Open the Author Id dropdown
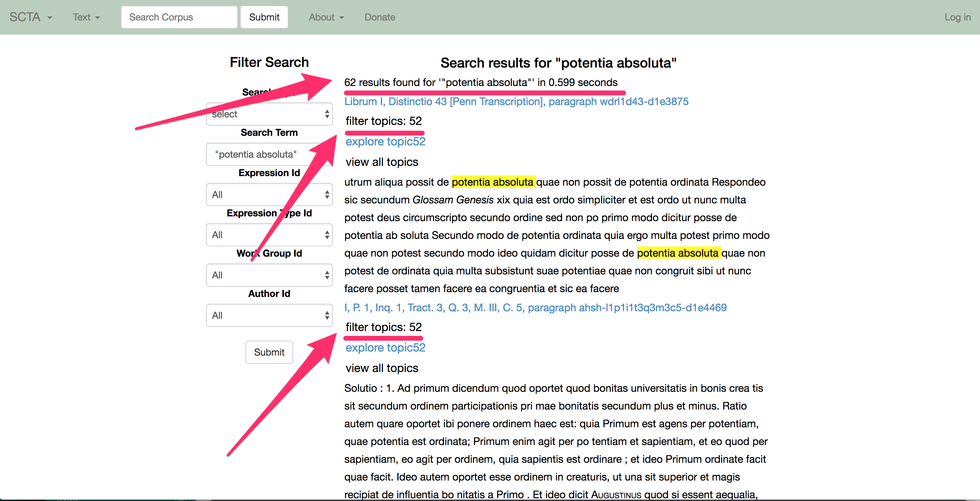 click(269, 316)
